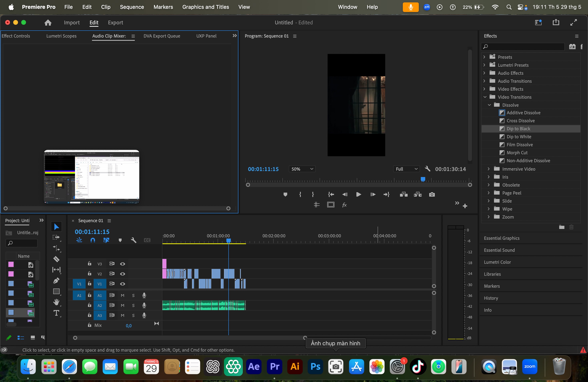Switch to the Effect Controls tab
The width and height of the screenshot is (588, 382).
[16, 36]
